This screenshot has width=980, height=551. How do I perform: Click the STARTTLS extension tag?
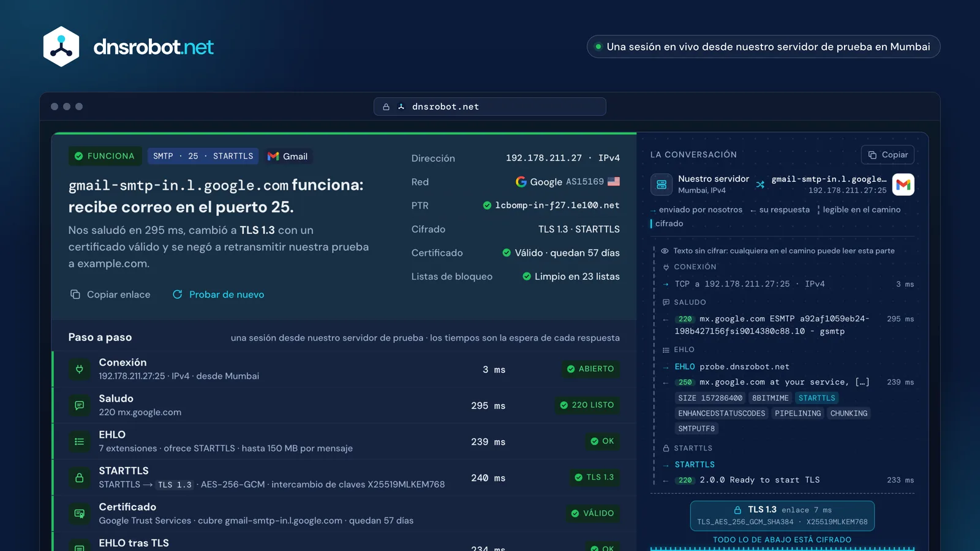[816, 398]
